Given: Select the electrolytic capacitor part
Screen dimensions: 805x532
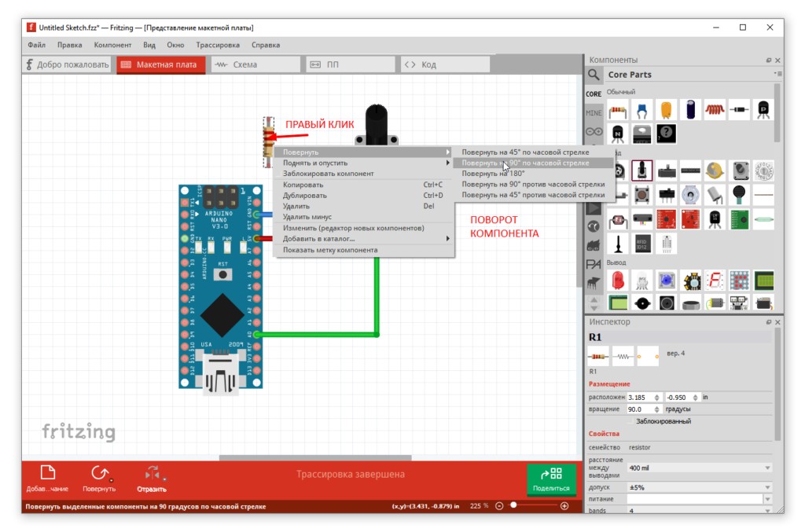Looking at the screenshot, I should (690, 110).
